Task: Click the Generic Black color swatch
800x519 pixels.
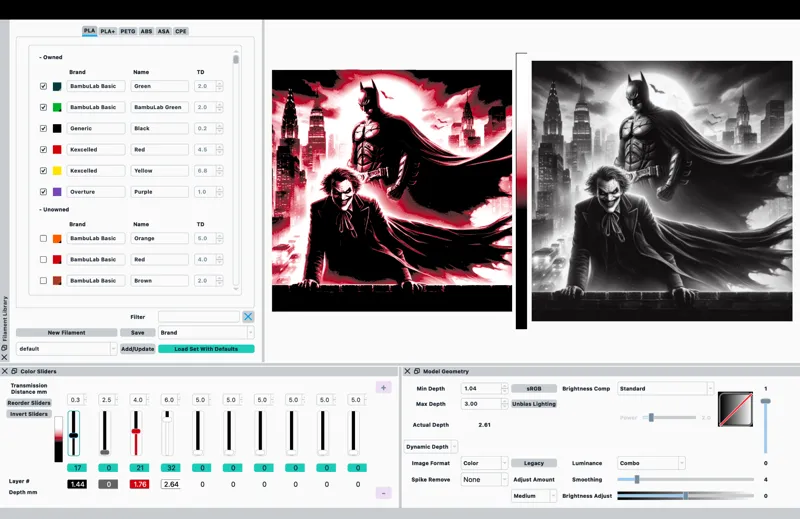Action: point(57,129)
